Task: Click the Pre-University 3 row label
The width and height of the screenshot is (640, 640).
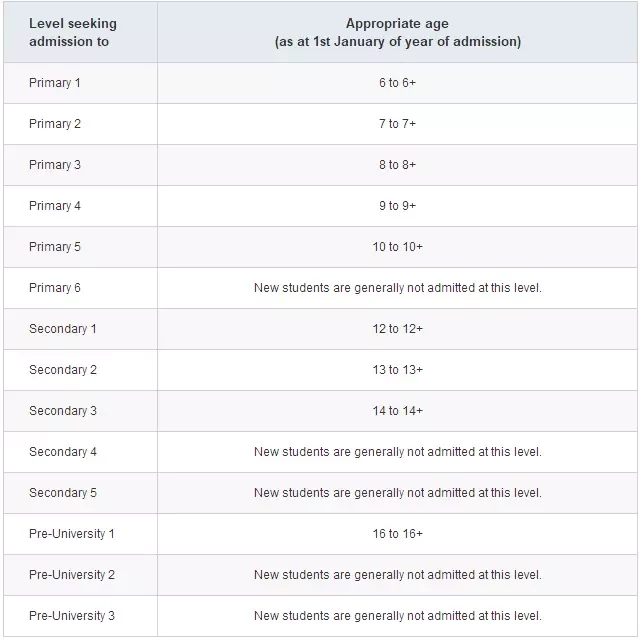Action: click(72, 616)
